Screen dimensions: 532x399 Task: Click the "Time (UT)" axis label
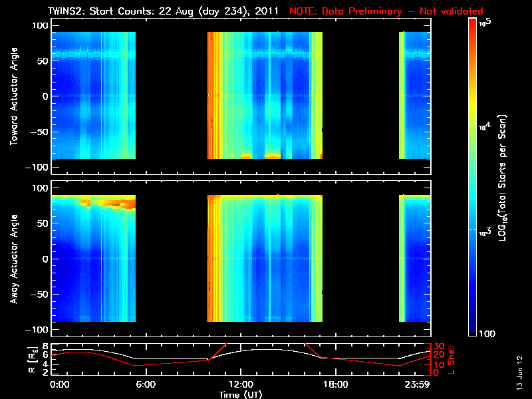241,394
